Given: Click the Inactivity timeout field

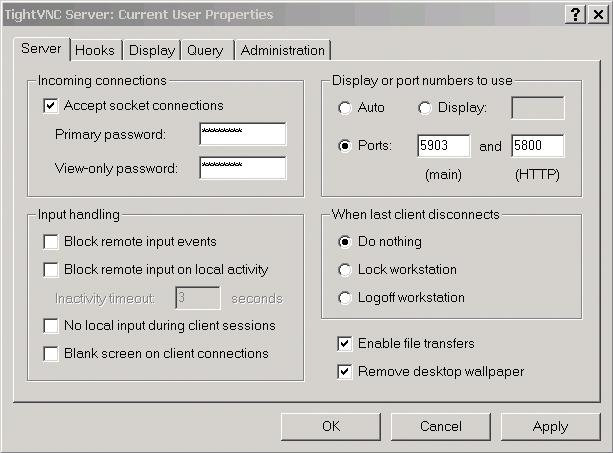Looking at the screenshot, I should pyautogui.click(x=198, y=298).
